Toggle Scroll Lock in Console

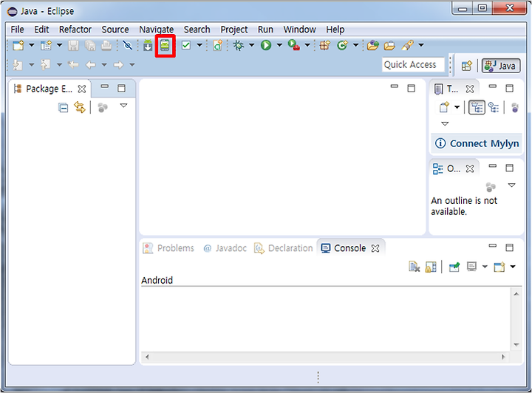coord(431,267)
